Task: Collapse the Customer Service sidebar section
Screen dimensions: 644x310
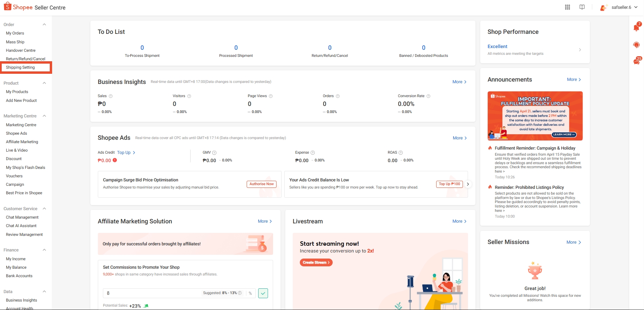Action: tap(44, 208)
